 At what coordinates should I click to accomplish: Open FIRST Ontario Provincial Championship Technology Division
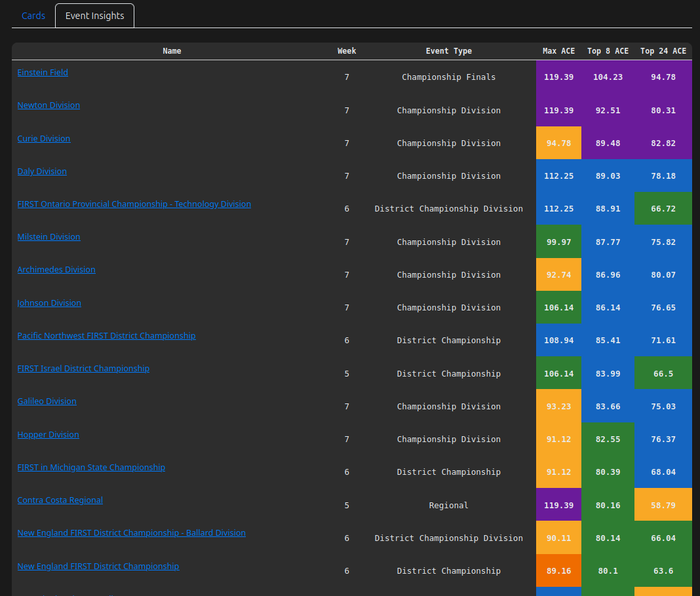tap(134, 204)
